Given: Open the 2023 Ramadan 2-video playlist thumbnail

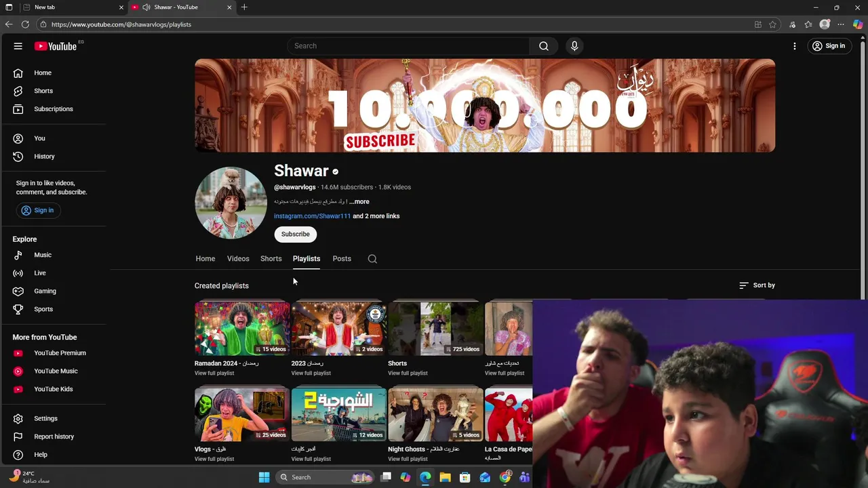Looking at the screenshot, I should (x=339, y=329).
